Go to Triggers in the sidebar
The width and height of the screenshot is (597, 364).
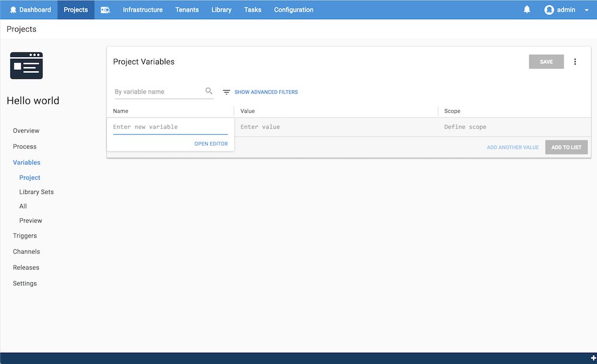tap(24, 236)
